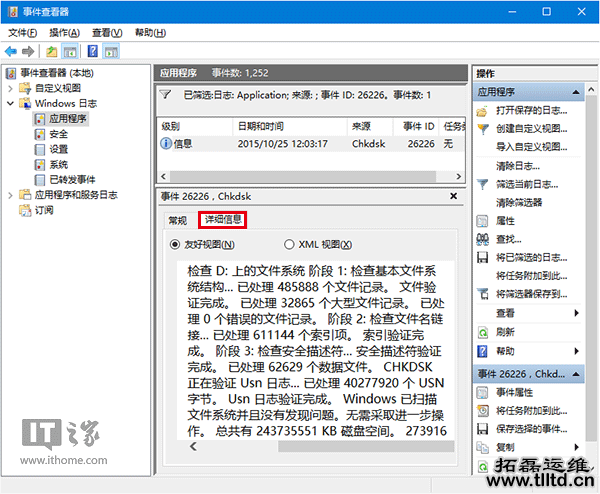Viewport: 600px width, 494px height.
Task: Click the Back arrow toolbar icon
Action: tap(11, 51)
